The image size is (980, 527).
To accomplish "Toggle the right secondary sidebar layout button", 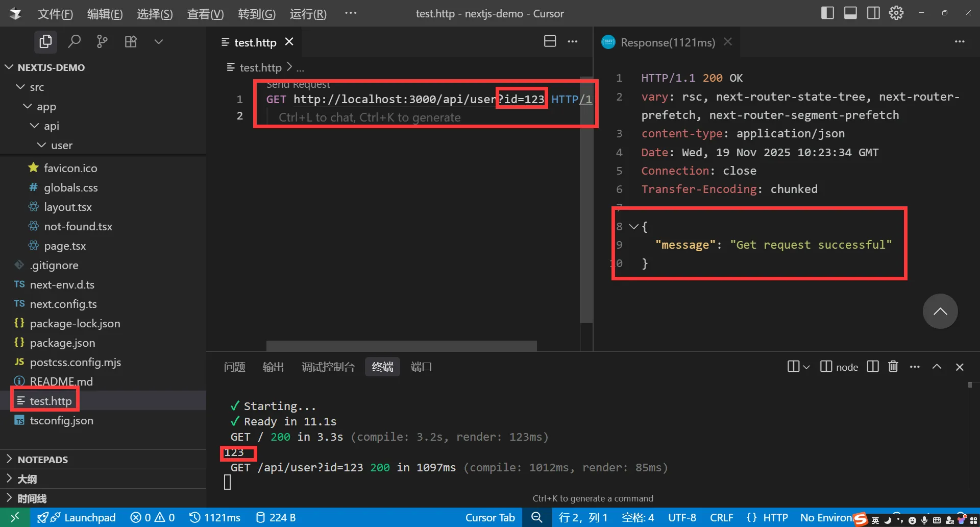I will (x=873, y=13).
